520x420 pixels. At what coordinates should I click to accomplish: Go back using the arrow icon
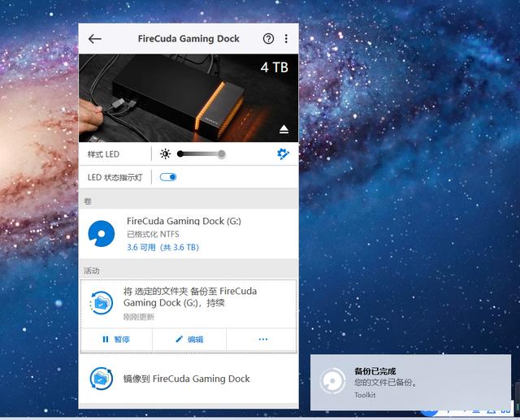95,39
